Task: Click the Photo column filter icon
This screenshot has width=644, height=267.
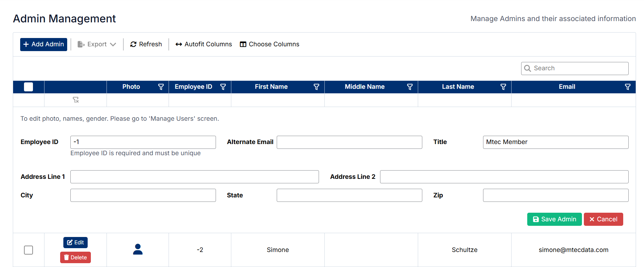Action: tap(161, 87)
